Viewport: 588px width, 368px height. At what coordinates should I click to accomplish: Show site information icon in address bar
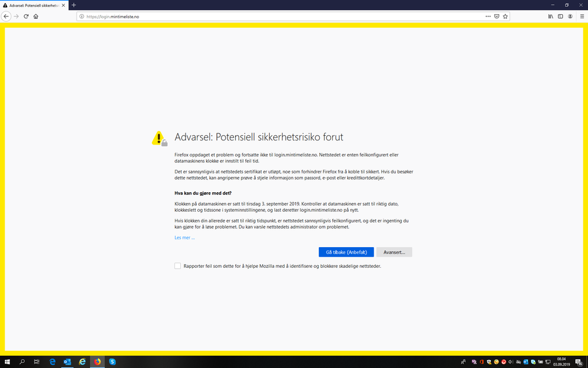click(x=81, y=17)
